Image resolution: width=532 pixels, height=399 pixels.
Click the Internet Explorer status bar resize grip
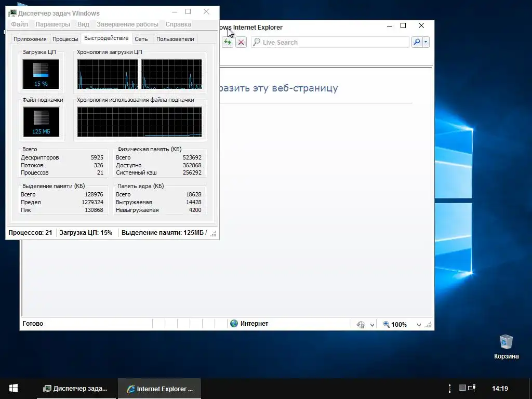[x=429, y=325]
